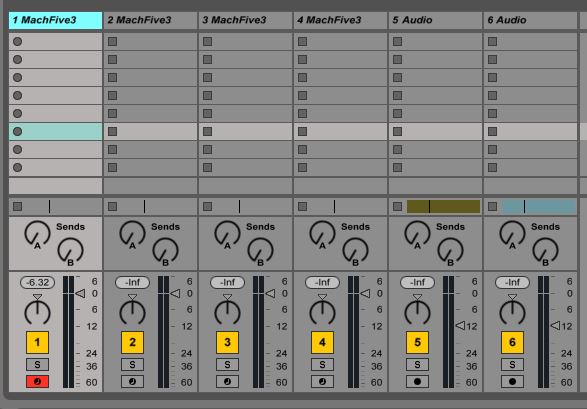This screenshot has height=409, width=587.
Task: Click track 1 pan knob
Action: point(37,312)
